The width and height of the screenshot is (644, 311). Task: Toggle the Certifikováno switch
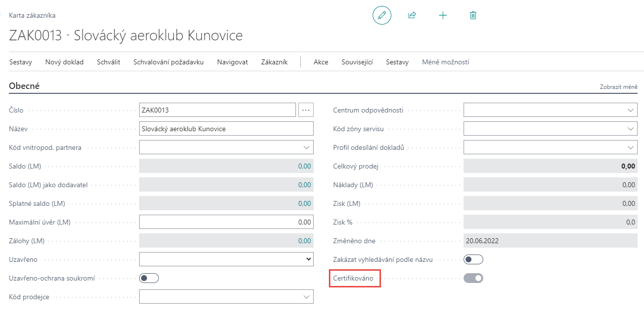click(x=473, y=278)
